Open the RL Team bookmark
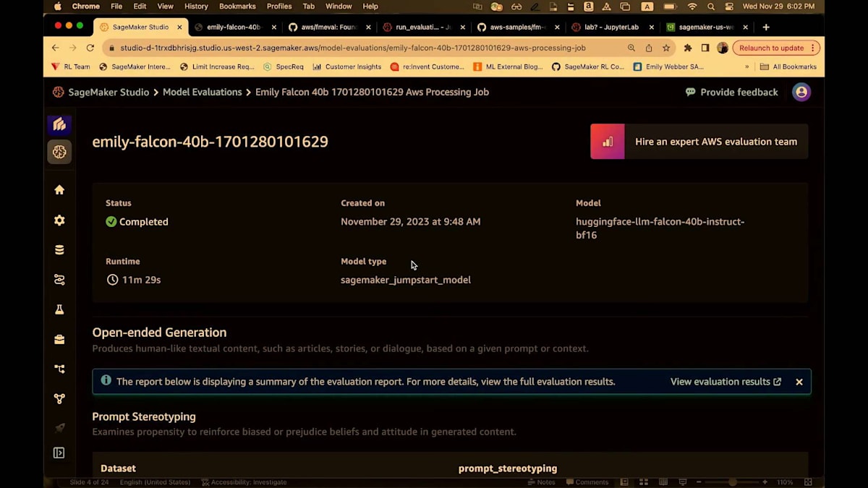This screenshot has height=488, width=868. pos(71,67)
